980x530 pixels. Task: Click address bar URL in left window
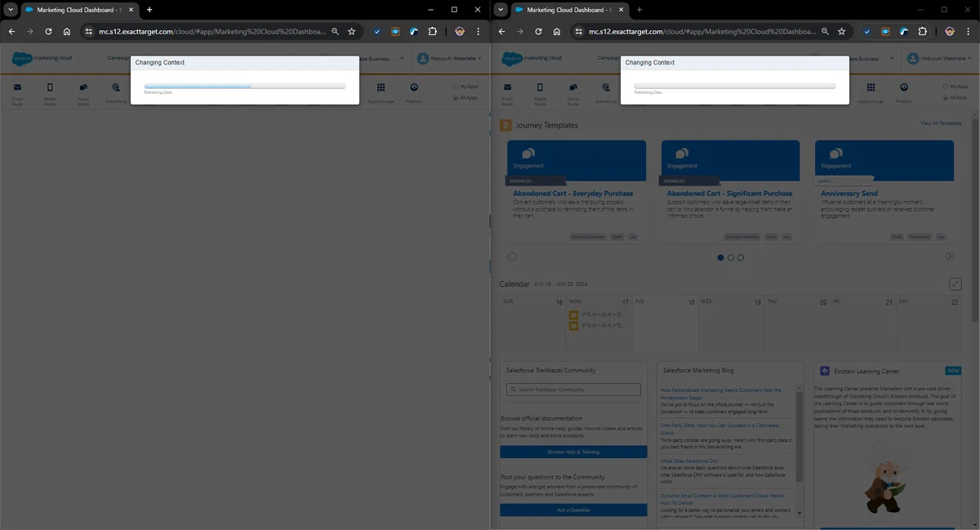point(212,31)
